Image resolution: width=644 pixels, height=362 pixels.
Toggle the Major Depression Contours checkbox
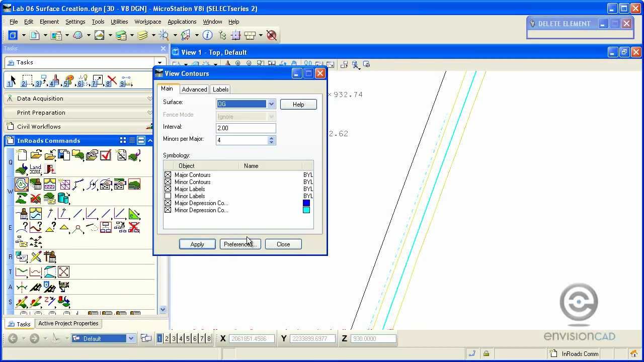168,203
